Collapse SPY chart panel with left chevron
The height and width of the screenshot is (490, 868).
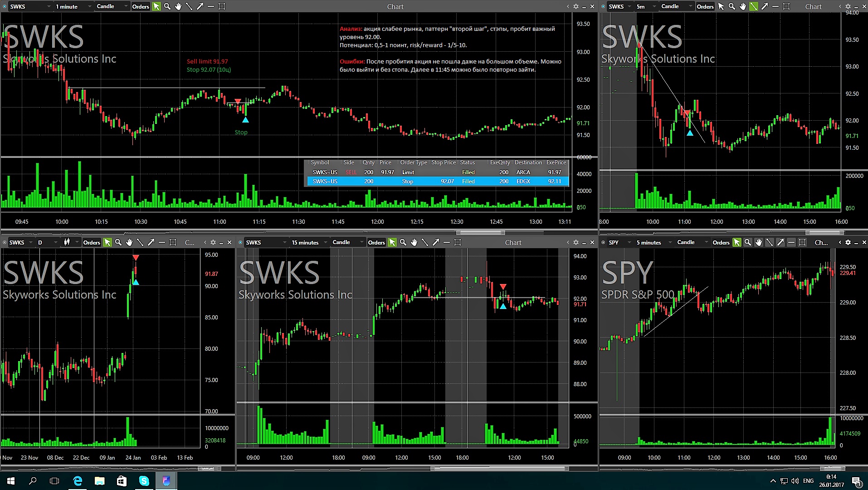840,242
